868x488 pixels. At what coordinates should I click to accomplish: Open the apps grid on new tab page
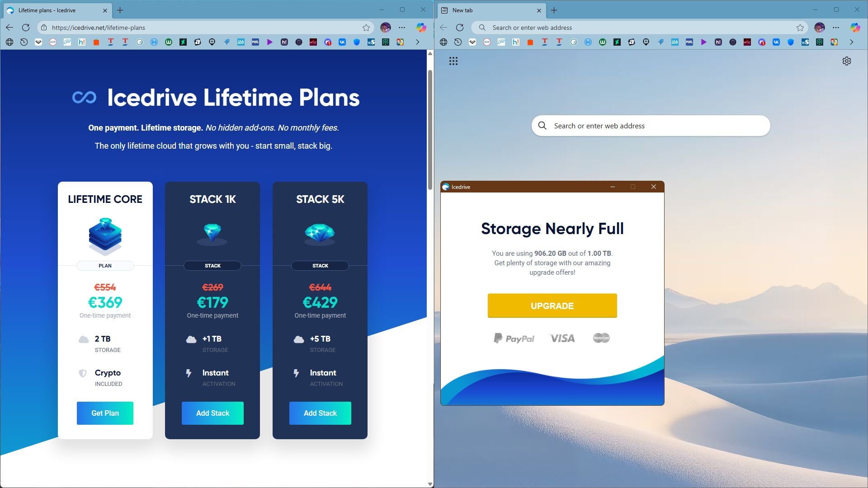pyautogui.click(x=453, y=61)
